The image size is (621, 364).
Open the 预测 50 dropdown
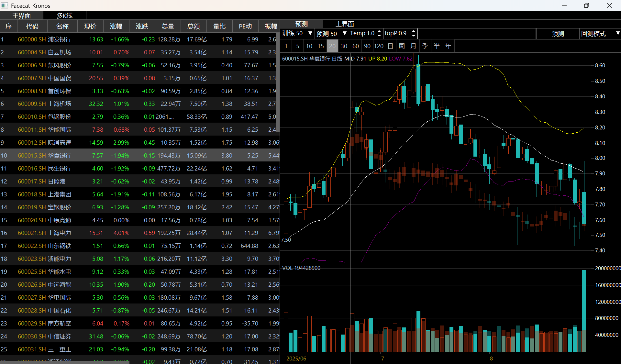(344, 33)
